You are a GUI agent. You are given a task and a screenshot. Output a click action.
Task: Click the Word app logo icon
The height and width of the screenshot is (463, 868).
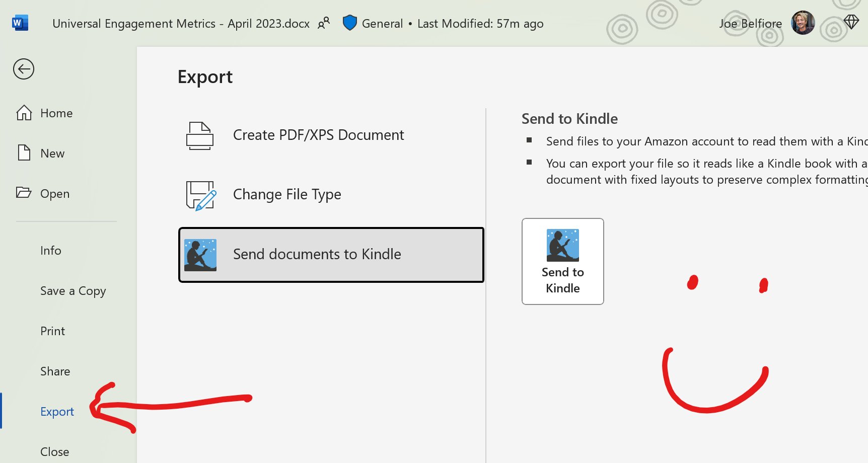click(20, 23)
